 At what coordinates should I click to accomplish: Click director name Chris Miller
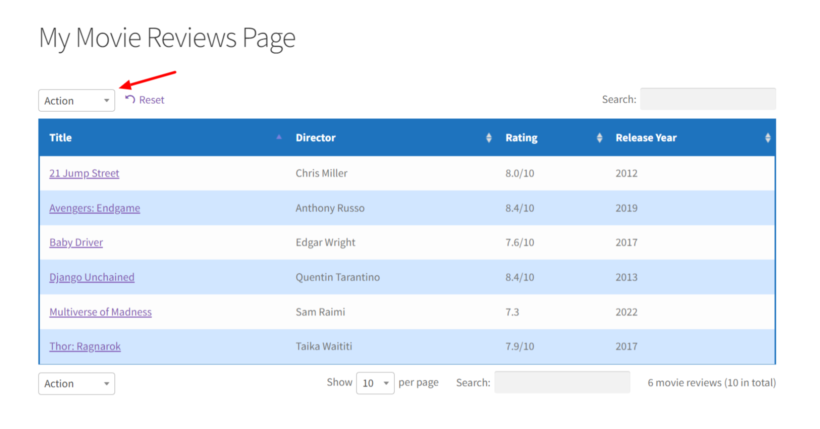coord(321,173)
